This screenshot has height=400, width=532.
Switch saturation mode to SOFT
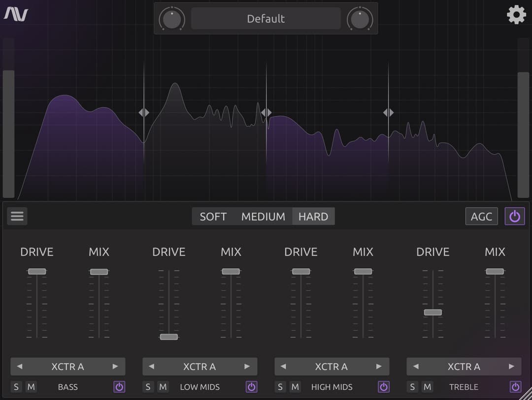pyautogui.click(x=213, y=216)
